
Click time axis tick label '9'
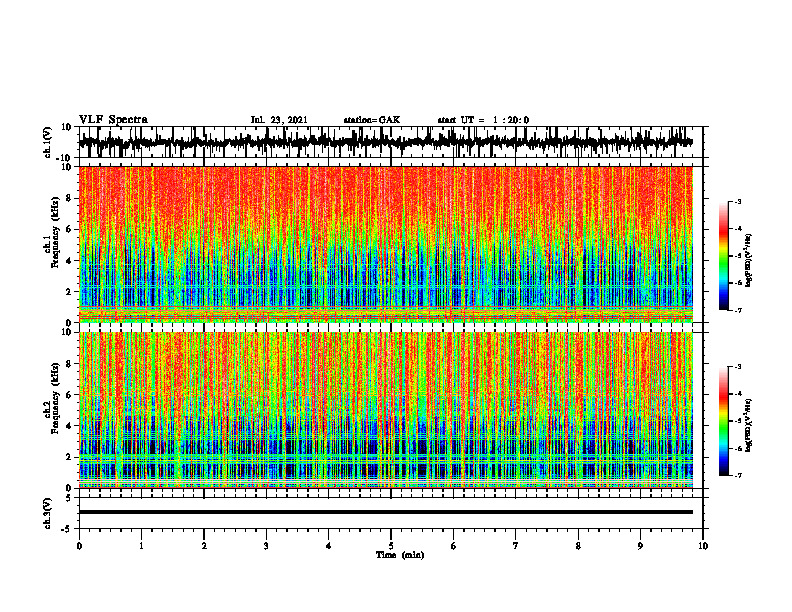(x=640, y=546)
